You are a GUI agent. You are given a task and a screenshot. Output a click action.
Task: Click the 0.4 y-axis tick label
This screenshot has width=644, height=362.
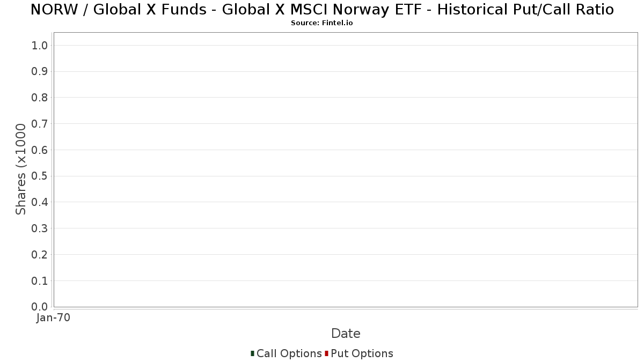(x=40, y=202)
